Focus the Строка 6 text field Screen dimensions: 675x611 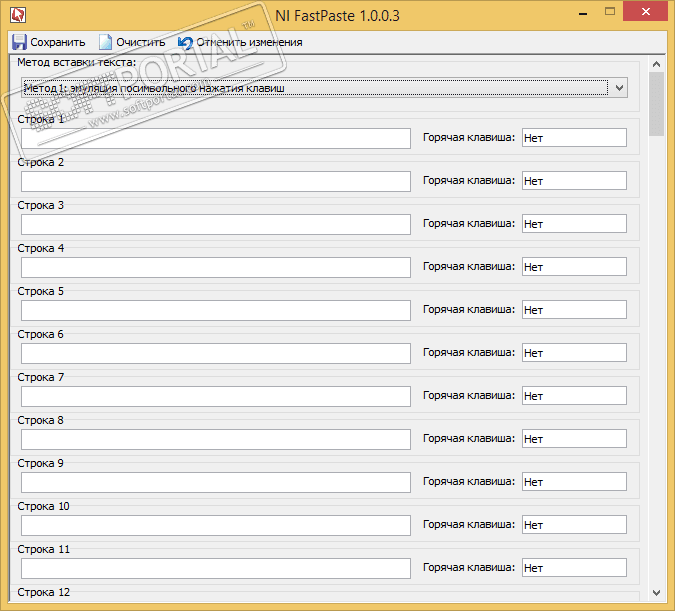tap(216, 354)
